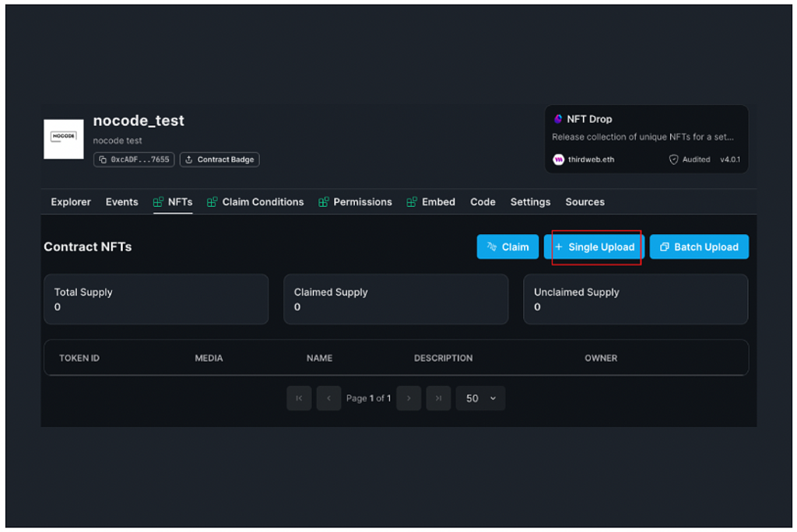Copy the 0xcADF...7655 contract address
797x532 pixels.
pyautogui.click(x=134, y=159)
